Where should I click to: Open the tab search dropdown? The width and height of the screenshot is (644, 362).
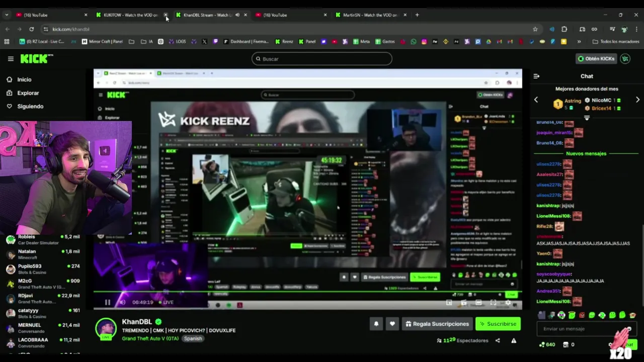pyautogui.click(x=7, y=15)
